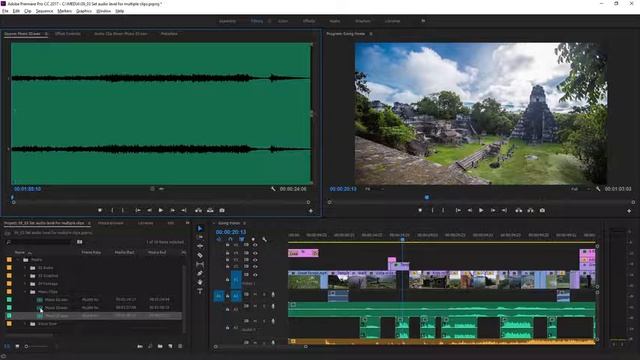This screenshot has width=640, height=360.
Task: Click Extract button in Program monitor
Action: coord(530,211)
